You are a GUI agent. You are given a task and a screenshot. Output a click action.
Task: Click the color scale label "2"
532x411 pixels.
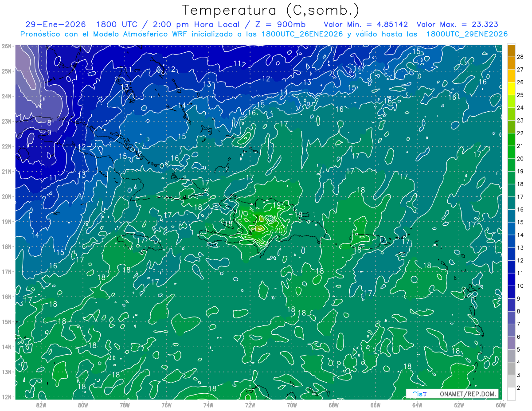tap(519, 388)
